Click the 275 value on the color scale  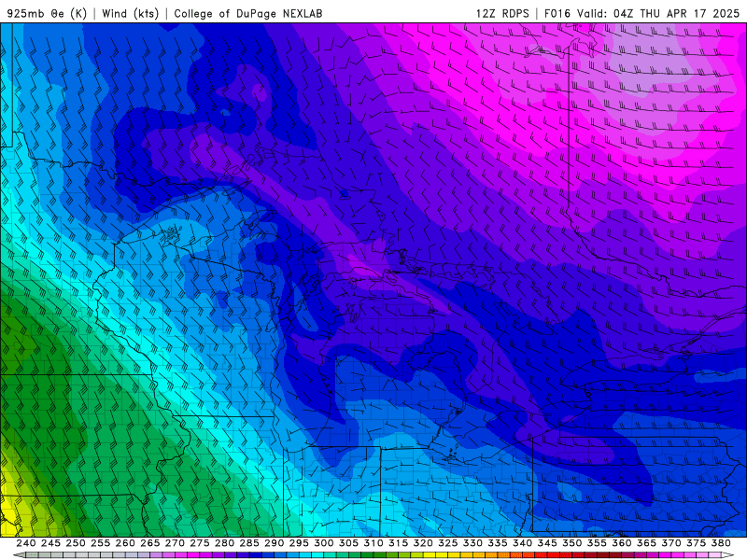[200, 543]
